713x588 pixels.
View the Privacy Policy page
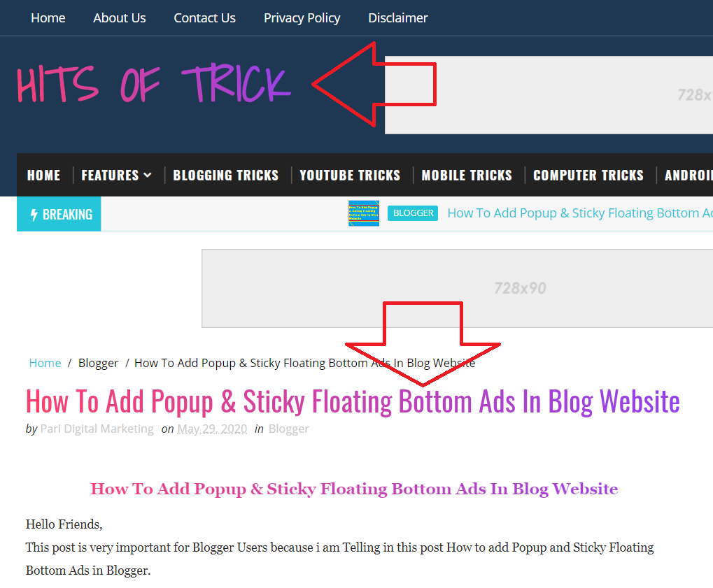tap(302, 17)
